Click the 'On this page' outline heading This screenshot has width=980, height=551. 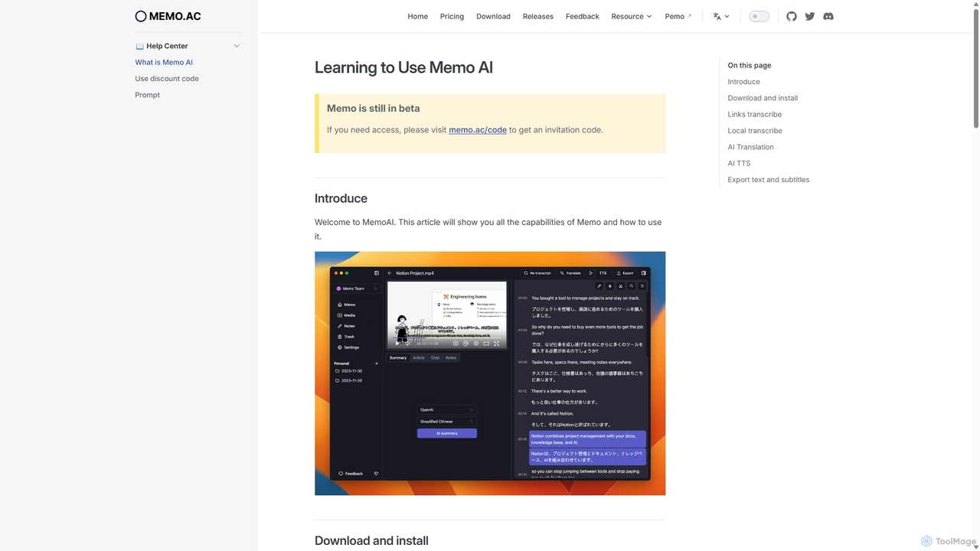tap(750, 66)
